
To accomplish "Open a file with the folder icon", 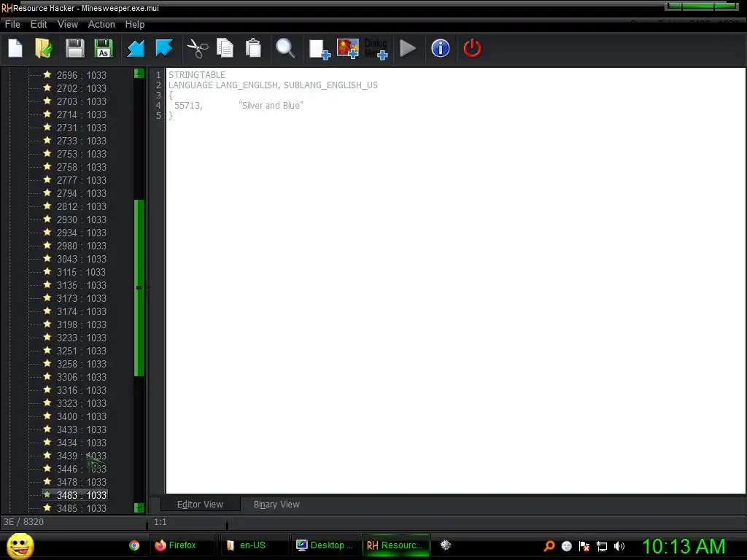I will 44,49.
